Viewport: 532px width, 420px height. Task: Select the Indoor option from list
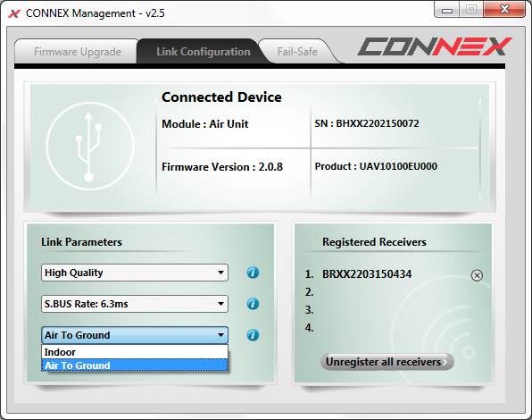coord(135,352)
